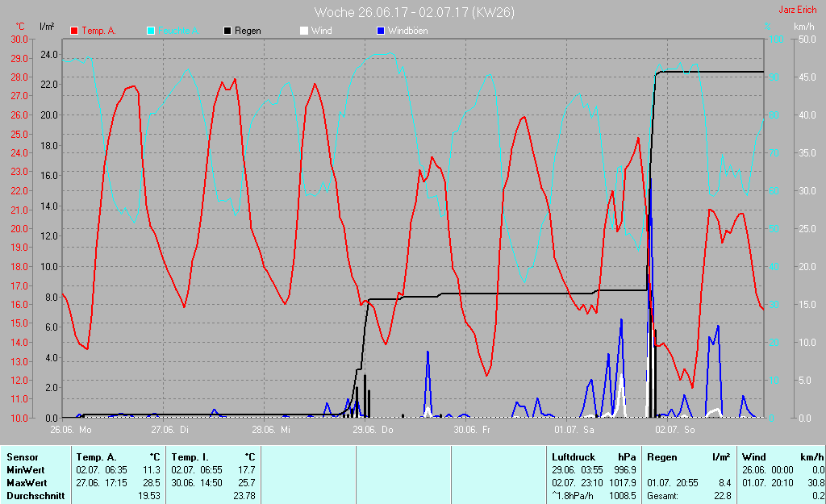Click the 'Feuchte A.' legend label
Screen dimensions: 826x504
(178, 31)
